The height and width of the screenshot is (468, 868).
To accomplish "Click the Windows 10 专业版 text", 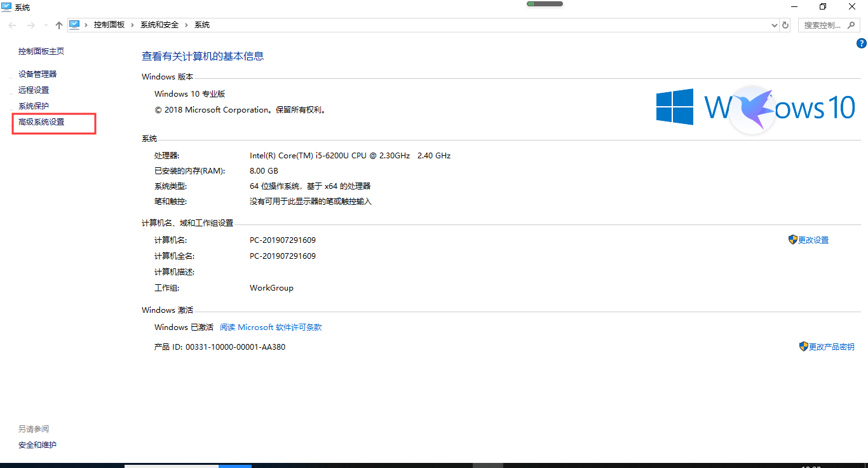I will (x=190, y=94).
